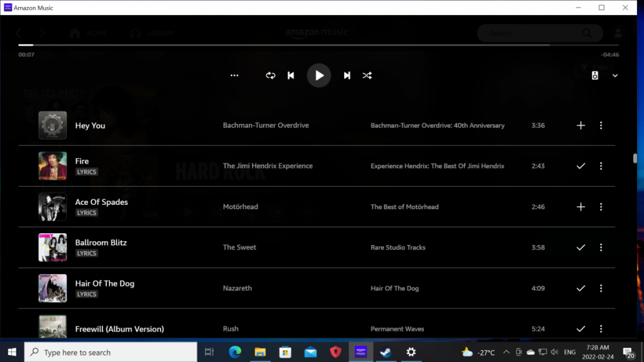Open options menu for Fire
The image size is (644, 362).
tap(601, 166)
